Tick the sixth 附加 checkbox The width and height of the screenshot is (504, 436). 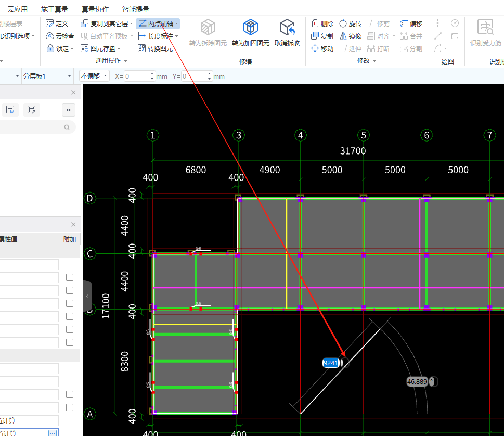tap(69, 342)
